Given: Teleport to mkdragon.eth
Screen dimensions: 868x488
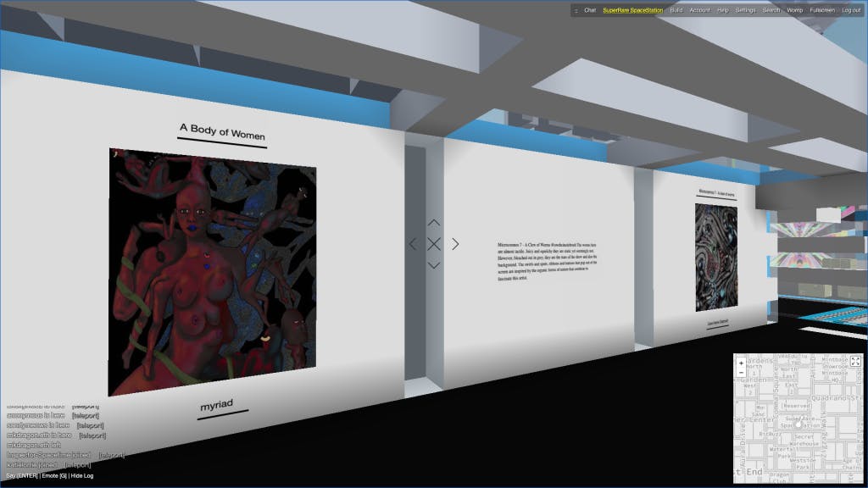Looking at the screenshot, I should [x=92, y=435].
